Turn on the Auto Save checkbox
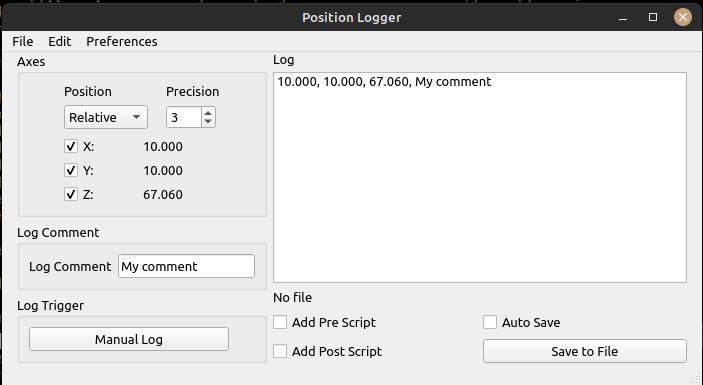Viewport: 703px width, 385px height. (x=490, y=322)
